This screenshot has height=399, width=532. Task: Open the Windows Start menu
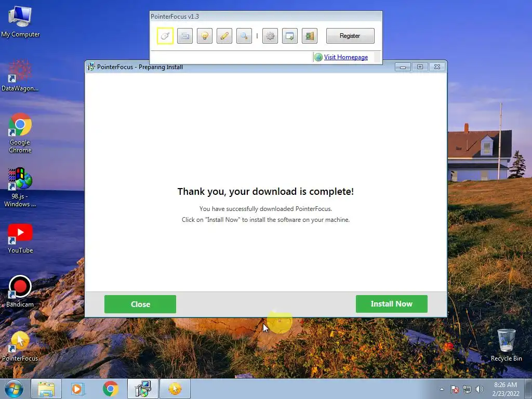[14, 389]
